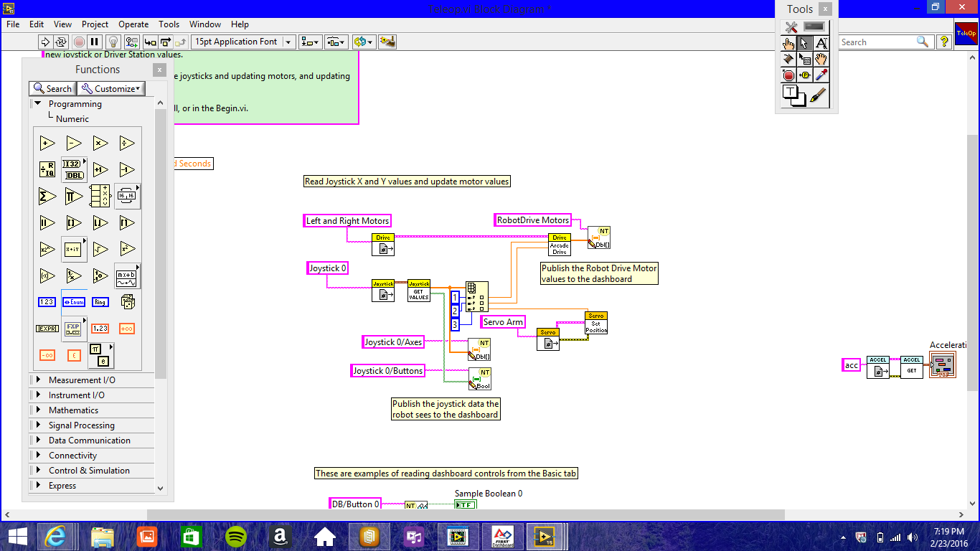Open the Project menu
The width and height of the screenshot is (980, 551).
point(95,24)
